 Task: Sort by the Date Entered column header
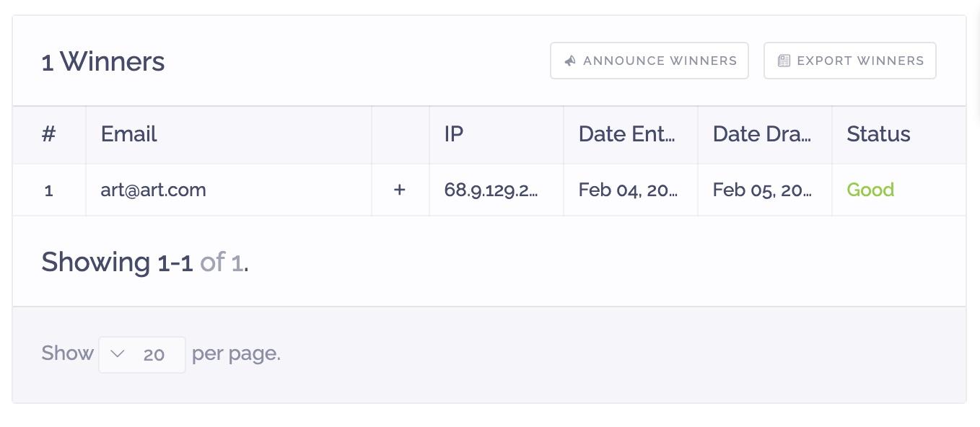(627, 134)
